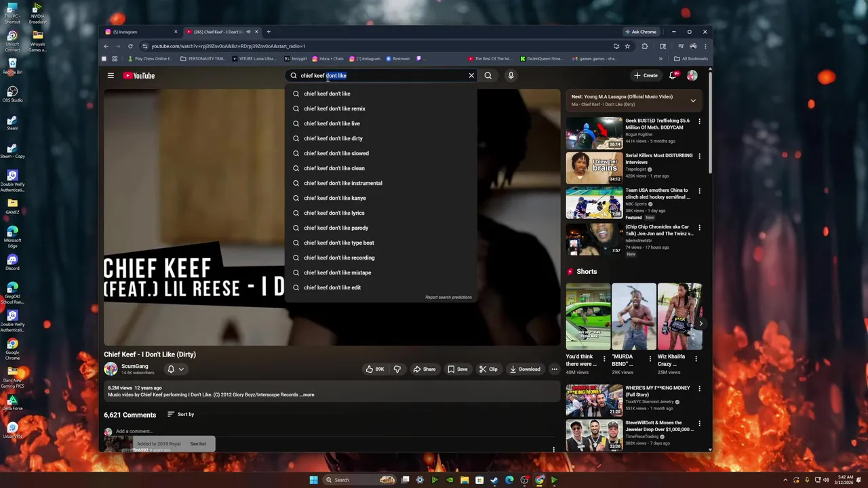The image size is (868, 488).
Task: Open the account avatar menu
Action: (x=692, y=75)
